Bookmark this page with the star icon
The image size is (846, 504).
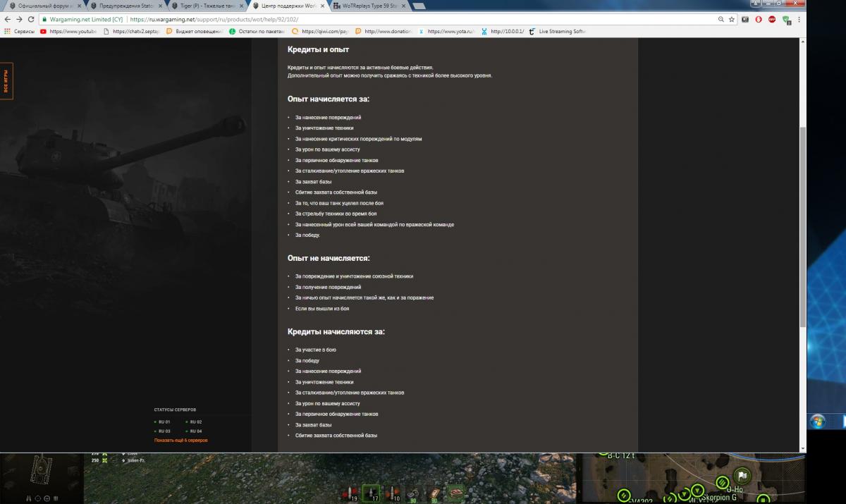(x=732, y=20)
